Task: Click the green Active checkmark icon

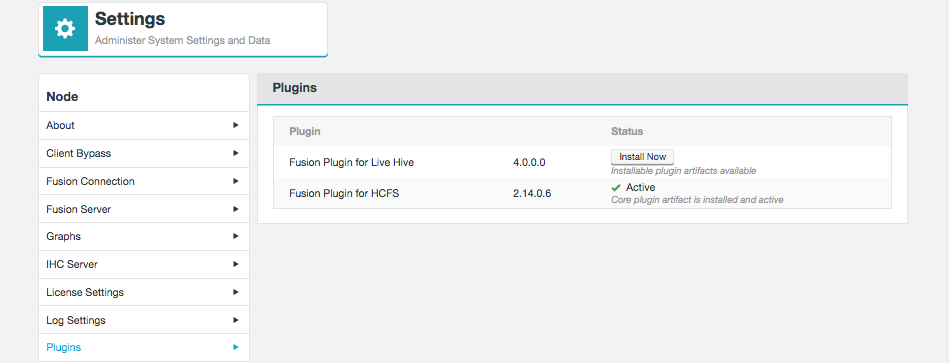Action: tap(616, 188)
